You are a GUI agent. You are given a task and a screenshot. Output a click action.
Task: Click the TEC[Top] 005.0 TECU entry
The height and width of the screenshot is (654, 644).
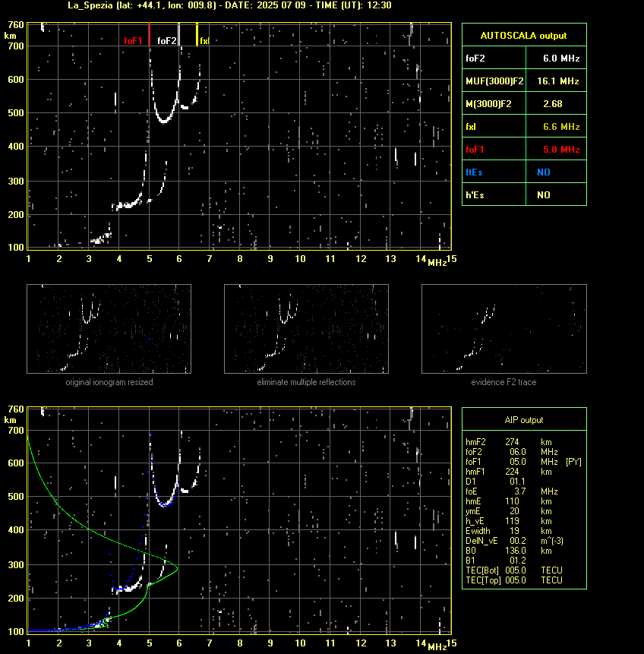point(514,580)
